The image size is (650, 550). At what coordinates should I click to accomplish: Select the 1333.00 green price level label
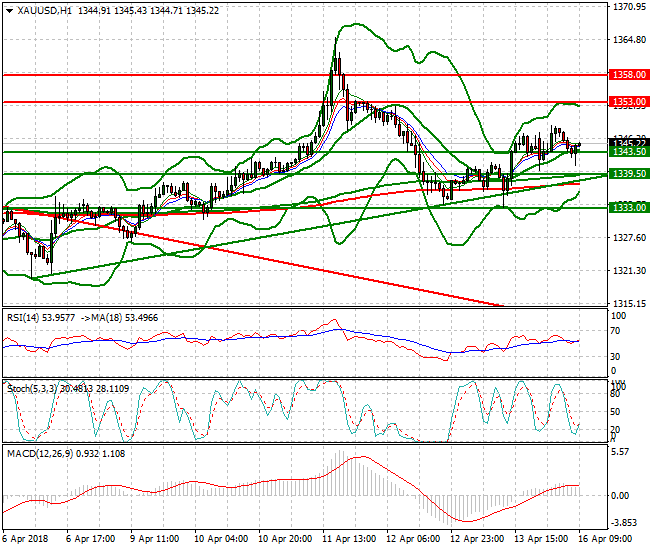pos(629,207)
